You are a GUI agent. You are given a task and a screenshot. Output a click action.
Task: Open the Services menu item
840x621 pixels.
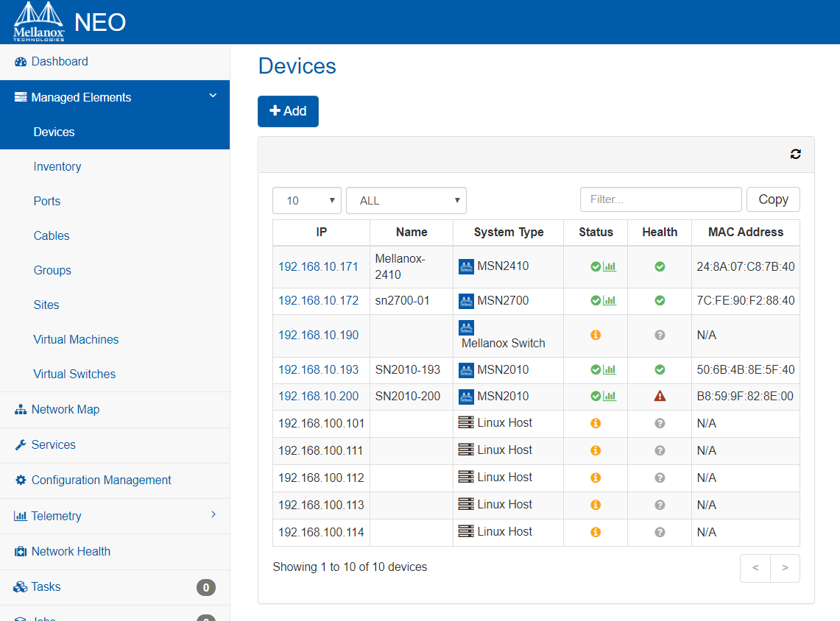tap(54, 445)
